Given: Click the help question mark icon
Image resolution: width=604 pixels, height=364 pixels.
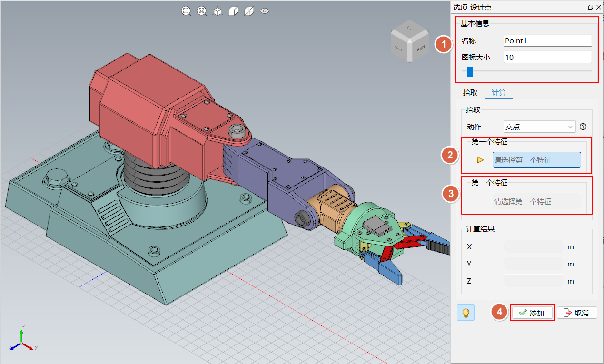Looking at the screenshot, I should (583, 127).
